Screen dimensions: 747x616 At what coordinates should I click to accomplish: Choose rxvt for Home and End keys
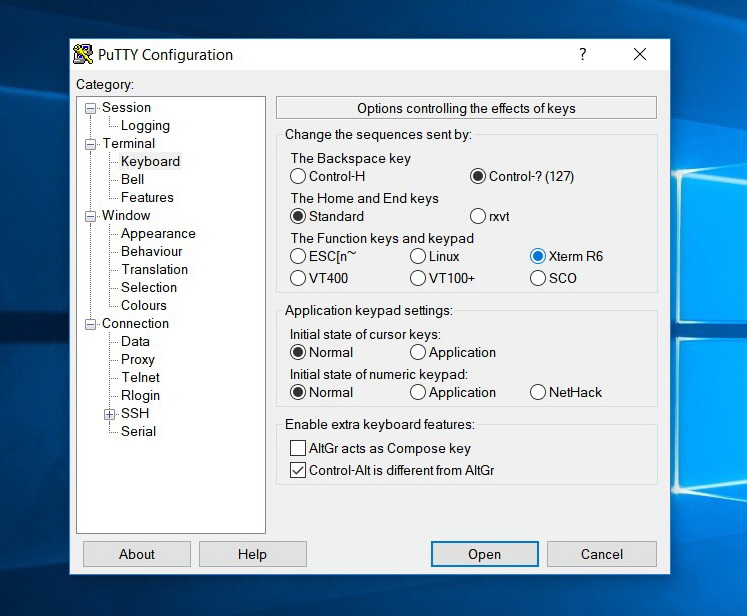[478, 216]
